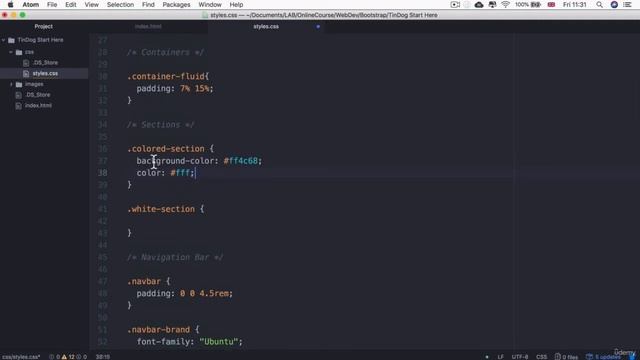Click the .navbar selector text

(x=144, y=281)
